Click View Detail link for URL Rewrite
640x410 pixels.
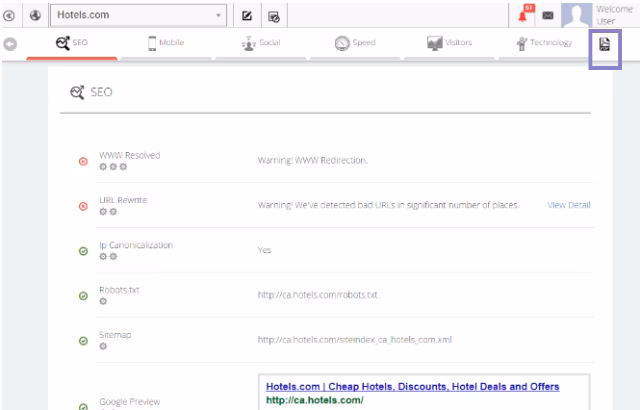coord(568,205)
